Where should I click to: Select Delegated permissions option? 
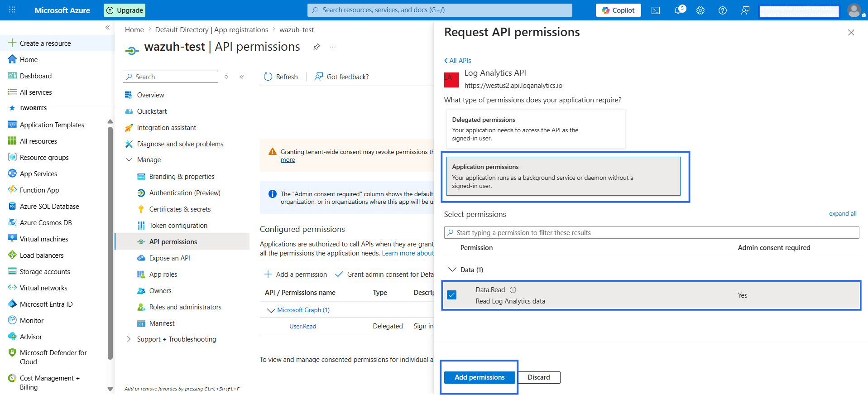(536, 129)
